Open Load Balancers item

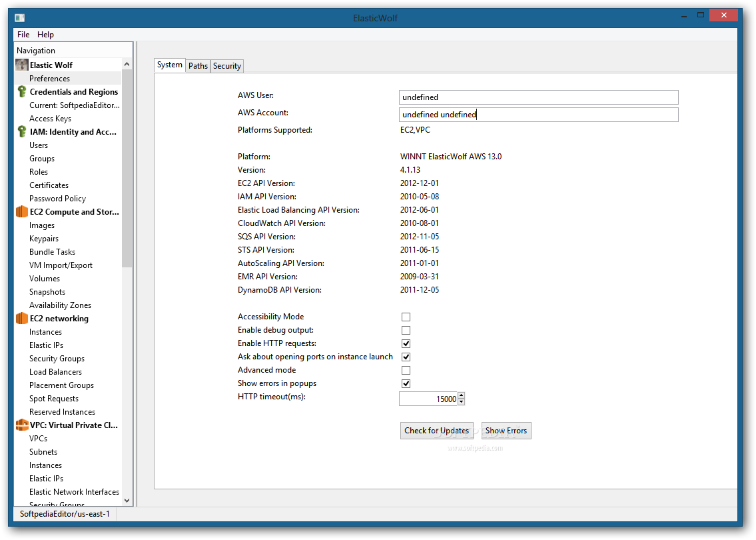55,372
